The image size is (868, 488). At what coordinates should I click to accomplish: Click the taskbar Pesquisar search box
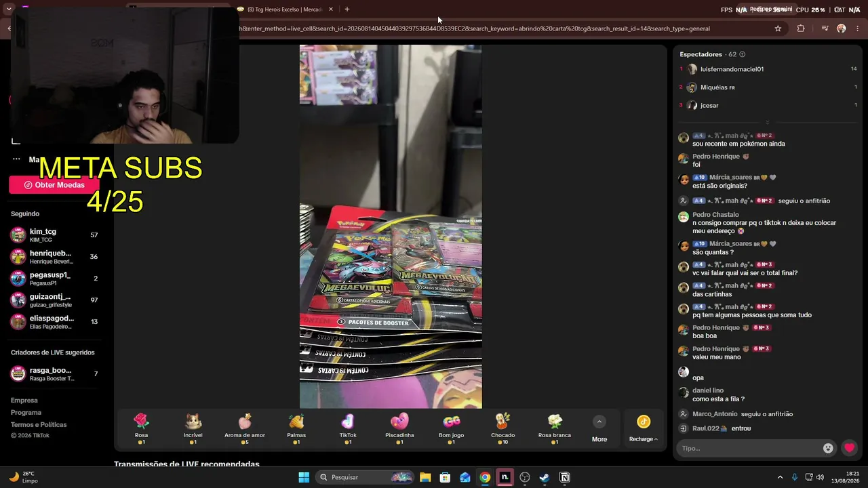click(x=366, y=477)
